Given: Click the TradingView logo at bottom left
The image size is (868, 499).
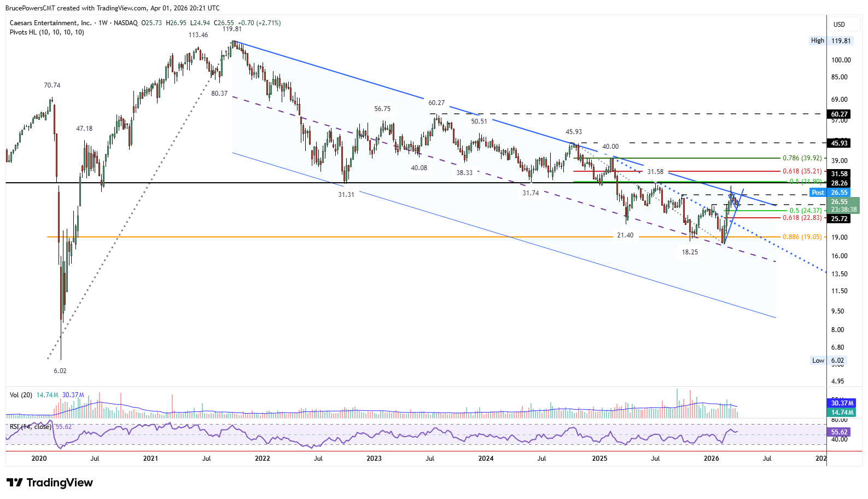Looking at the screenshot, I should 50,483.
